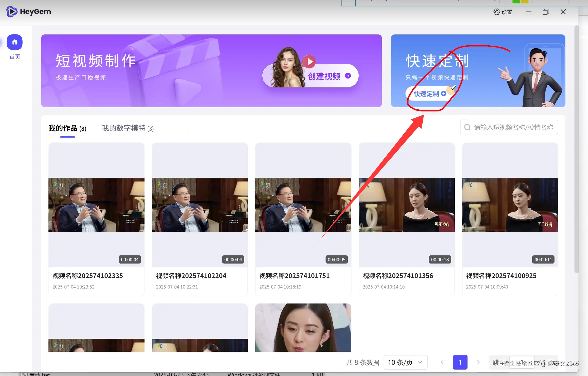Select page number 1 button
This screenshot has height=376, width=588.
(460, 362)
